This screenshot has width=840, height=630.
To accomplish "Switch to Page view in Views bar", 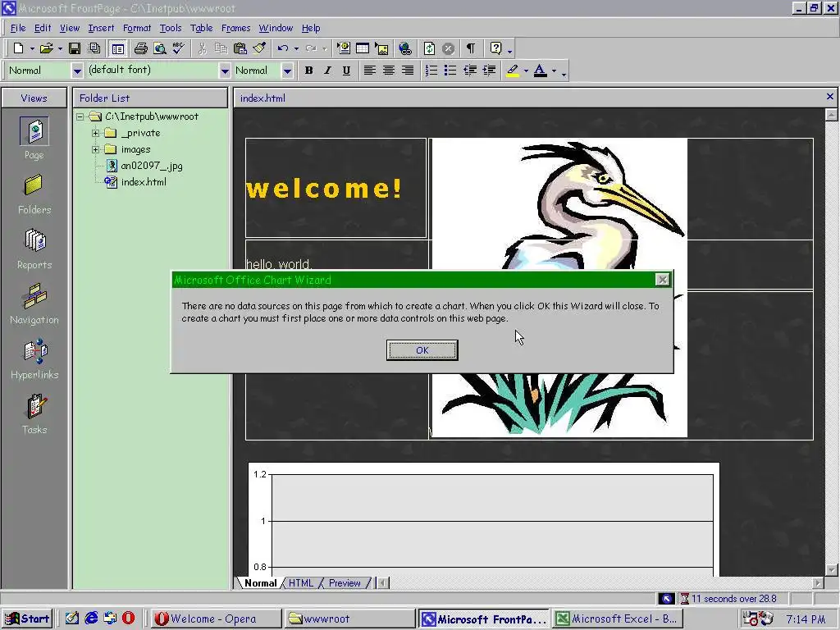I will [x=34, y=138].
